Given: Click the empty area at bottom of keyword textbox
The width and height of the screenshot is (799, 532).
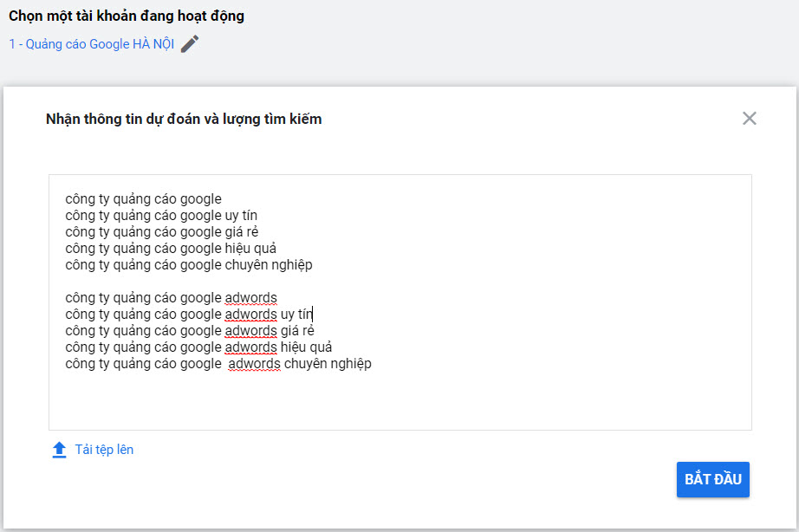Looking at the screenshot, I should (399, 403).
